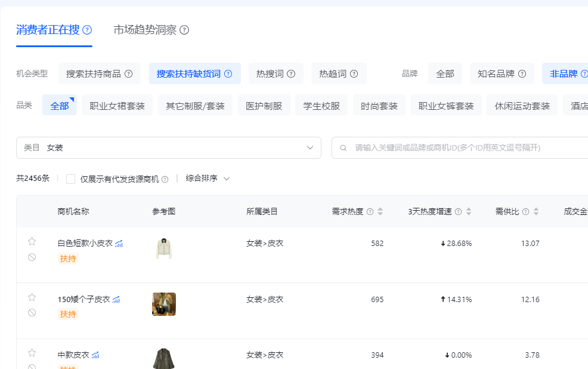
Task: Toggle the favorite star for 中款皮衣
Action: tap(32, 352)
